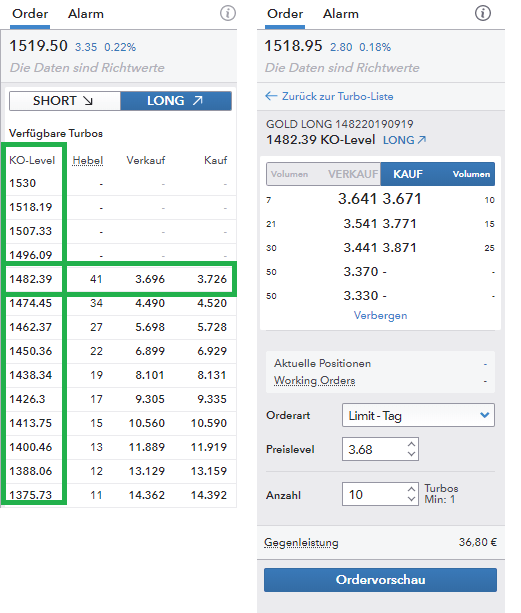
Task: Click the Ordervorschau button
Action: coord(380,580)
